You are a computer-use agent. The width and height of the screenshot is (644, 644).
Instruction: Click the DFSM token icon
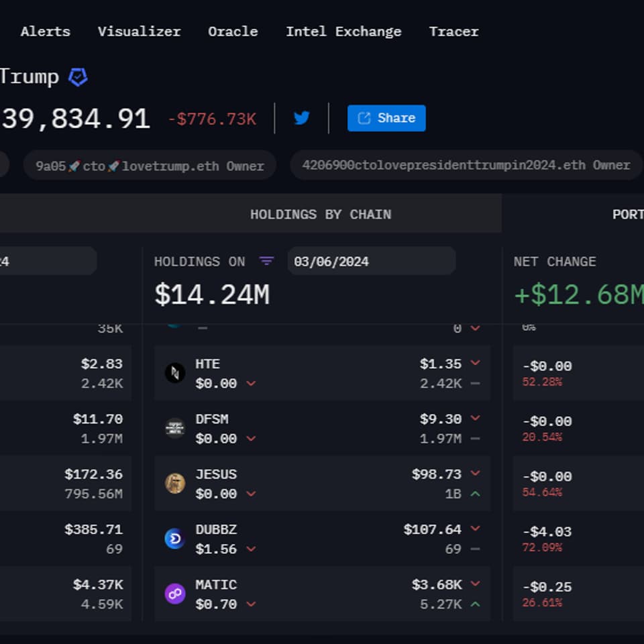(175, 428)
